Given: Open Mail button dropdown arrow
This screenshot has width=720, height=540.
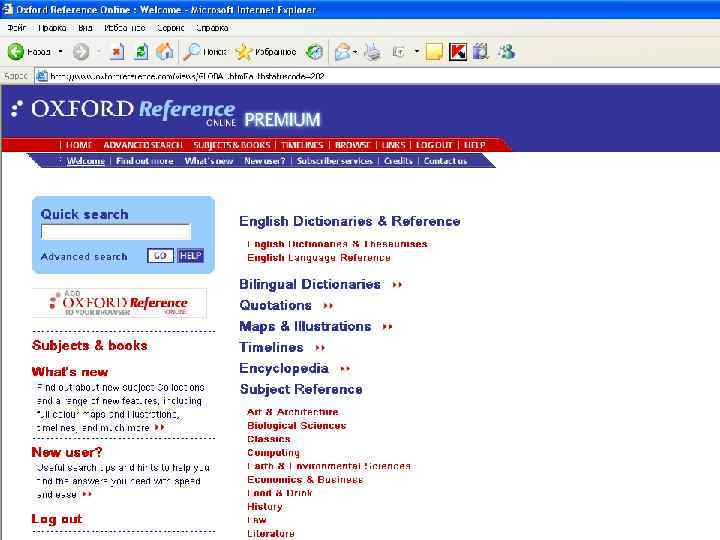Looking at the screenshot, I should (355, 52).
